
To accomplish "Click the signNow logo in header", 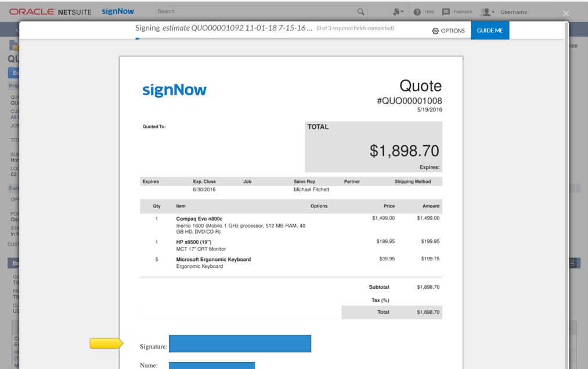I will point(118,11).
